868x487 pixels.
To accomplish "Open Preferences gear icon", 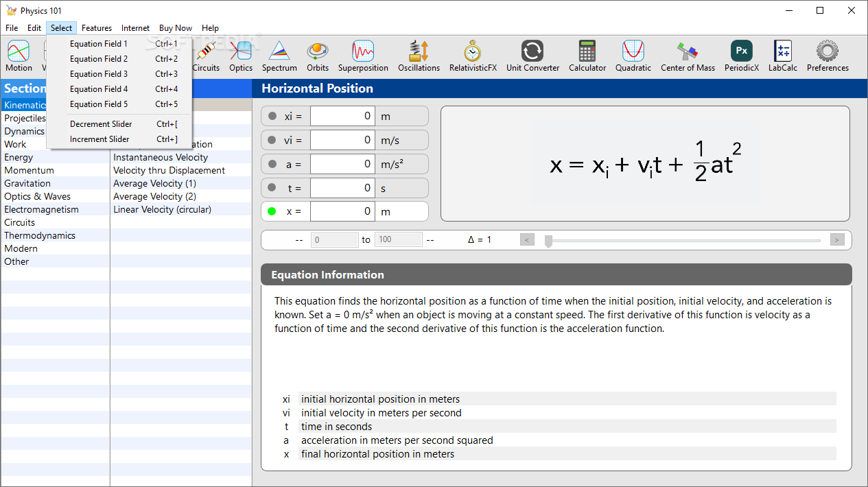I will coord(828,56).
